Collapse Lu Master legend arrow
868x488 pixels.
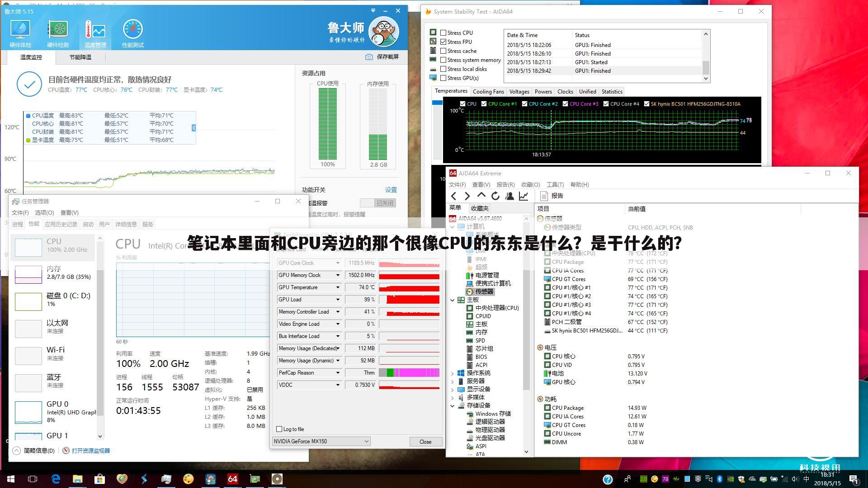click(x=193, y=128)
